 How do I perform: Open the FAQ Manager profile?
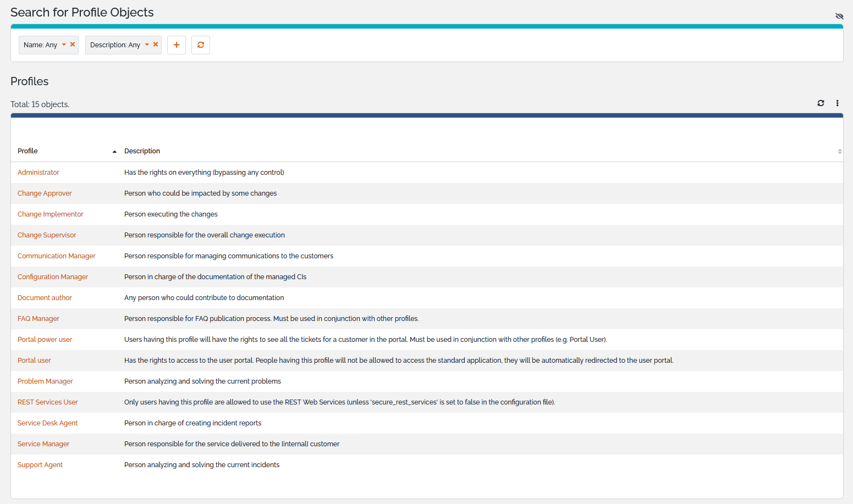point(38,319)
